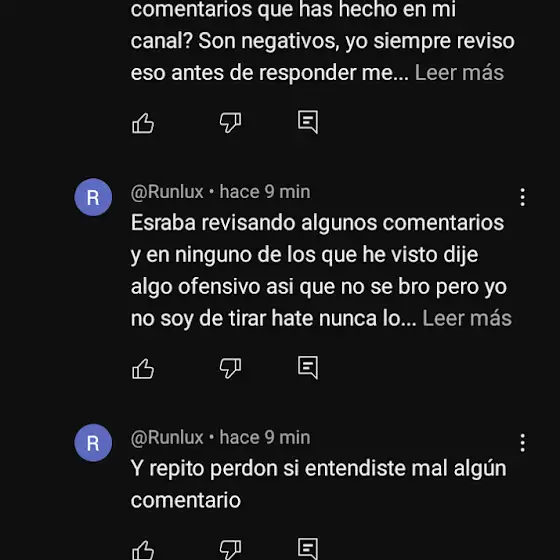Expand 'Leer más' on 'tirar hate' comment
560x560 pixels.
[x=467, y=318]
